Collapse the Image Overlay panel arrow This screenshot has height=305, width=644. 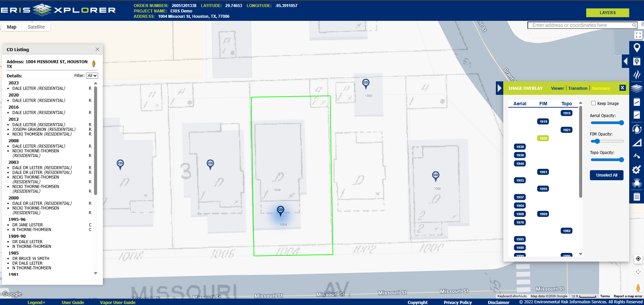[500, 88]
